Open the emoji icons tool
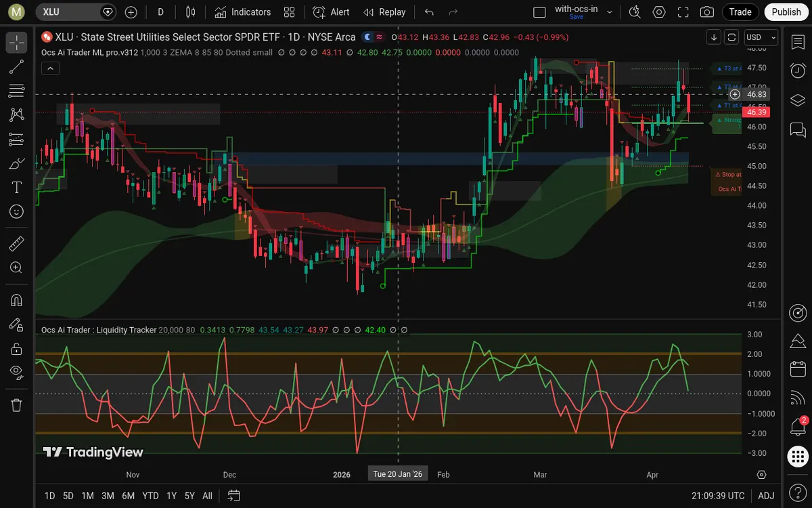 [17, 212]
